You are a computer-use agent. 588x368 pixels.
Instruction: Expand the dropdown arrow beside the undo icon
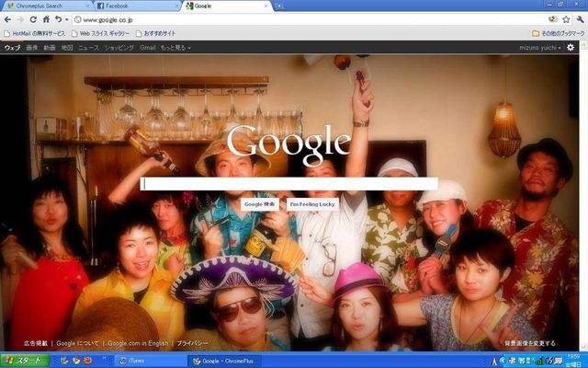[67, 19]
